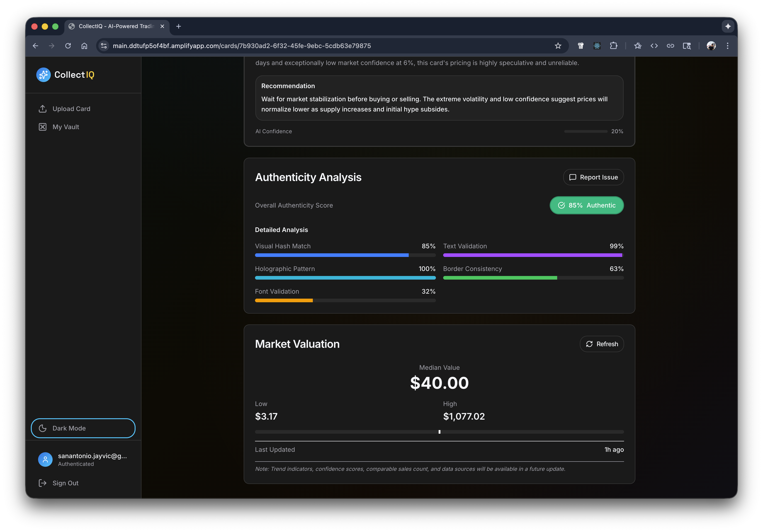Open React Developer Tools extension icon
The width and height of the screenshot is (763, 532).
tap(597, 46)
